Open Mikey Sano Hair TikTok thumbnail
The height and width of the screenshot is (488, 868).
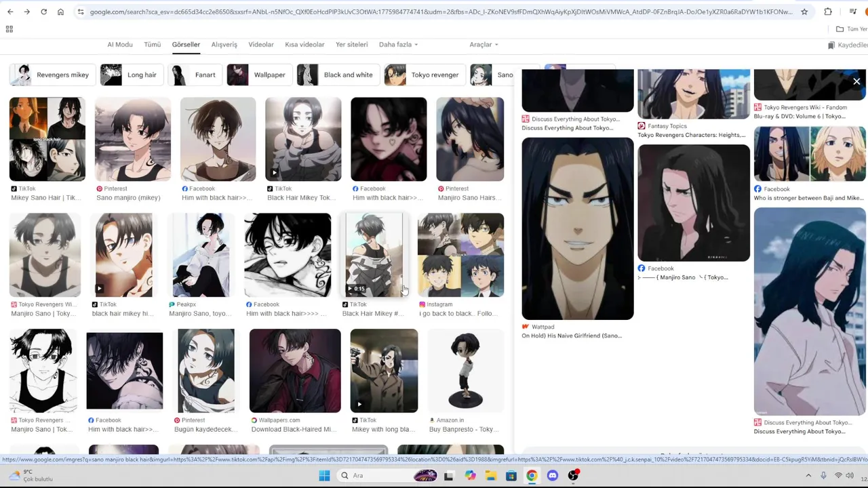click(x=47, y=139)
